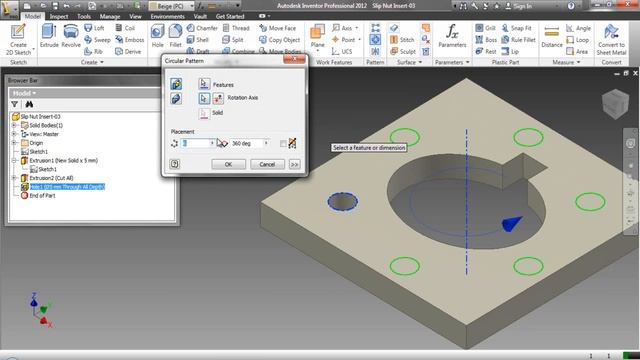Image resolution: width=640 pixels, height=360 pixels.
Task: Click the ViewCube in the viewport
Action: coord(615,104)
